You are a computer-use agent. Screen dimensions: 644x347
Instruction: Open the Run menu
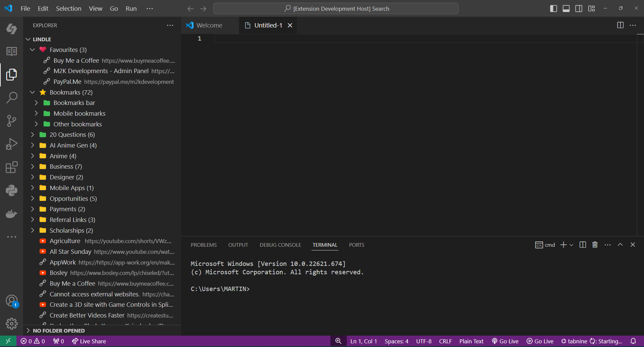(131, 8)
